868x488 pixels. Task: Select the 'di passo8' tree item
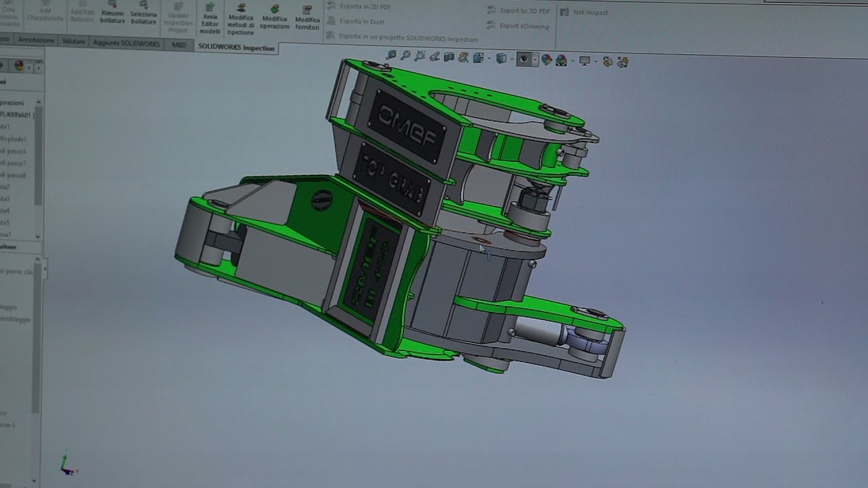(x=13, y=176)
